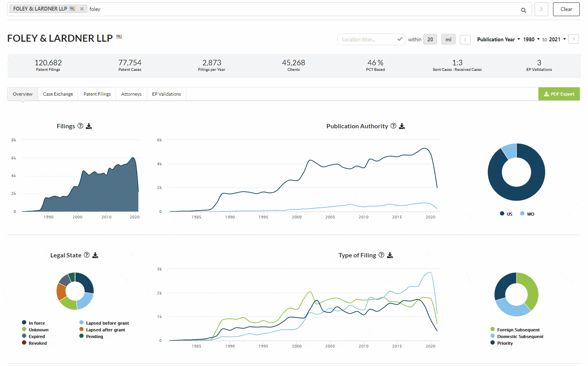Open the Legal State help icon
The height and width of the screenshot is (366, 588).
point(87,255)
